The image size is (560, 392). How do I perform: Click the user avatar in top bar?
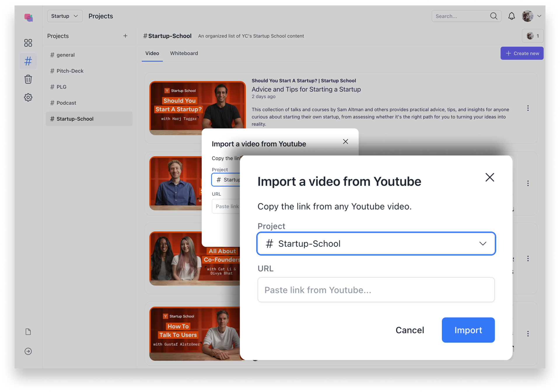click(528, 16)
